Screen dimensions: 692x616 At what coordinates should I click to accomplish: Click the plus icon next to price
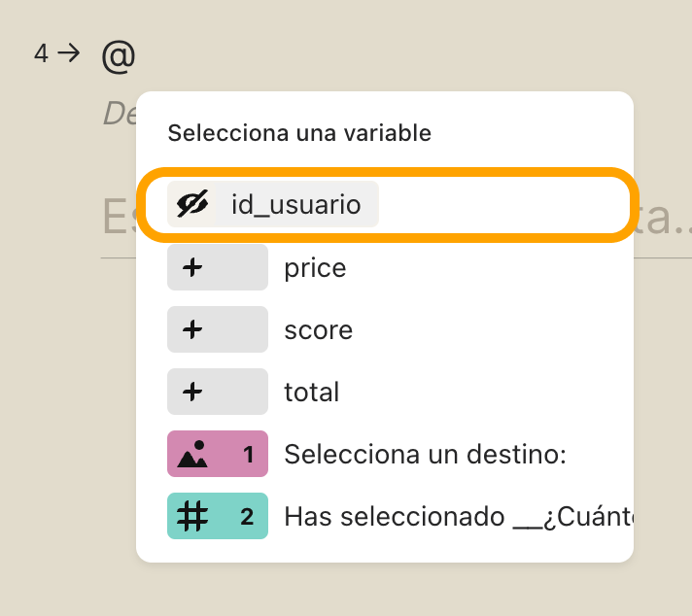(192, 267)
